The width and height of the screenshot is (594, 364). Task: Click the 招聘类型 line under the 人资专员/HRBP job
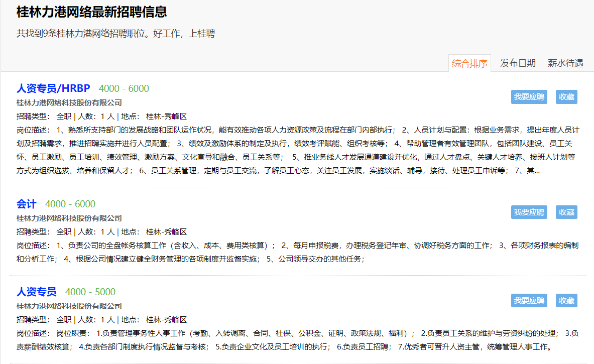101,116
